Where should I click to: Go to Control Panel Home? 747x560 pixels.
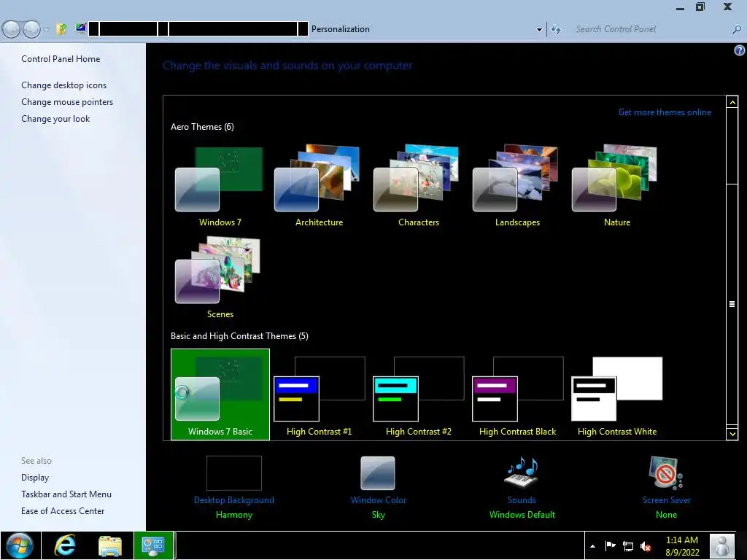[61, 59]
